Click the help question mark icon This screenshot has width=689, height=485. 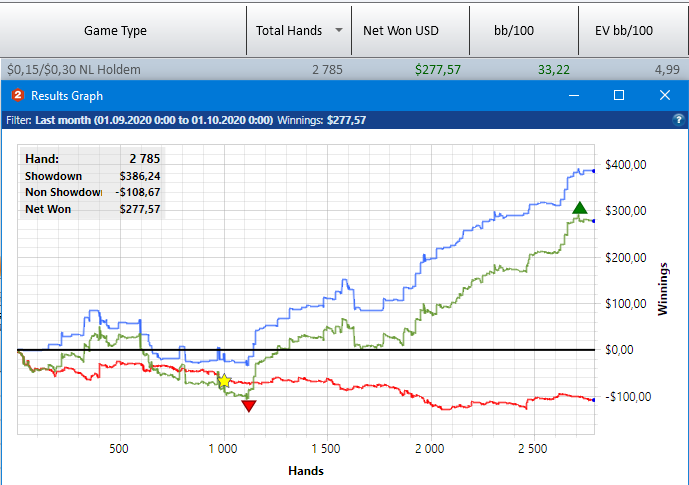[x=678, y=119]
